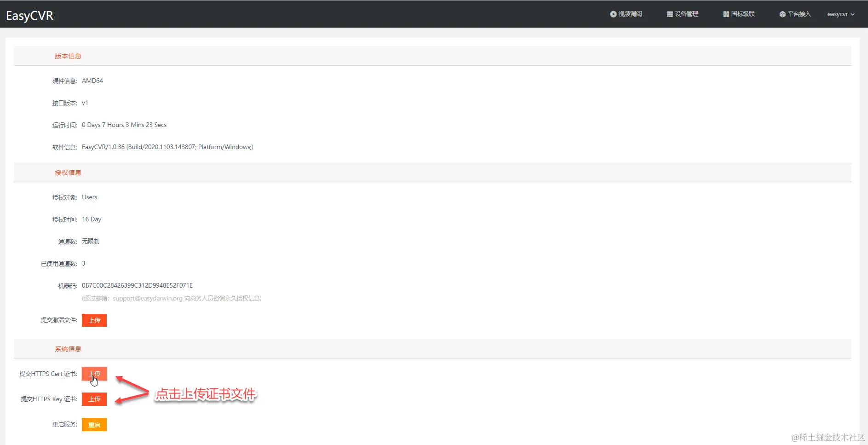Upload the activation file via 上传 button
The width and height of the screenshot is (868, 445).
[94, 320]
